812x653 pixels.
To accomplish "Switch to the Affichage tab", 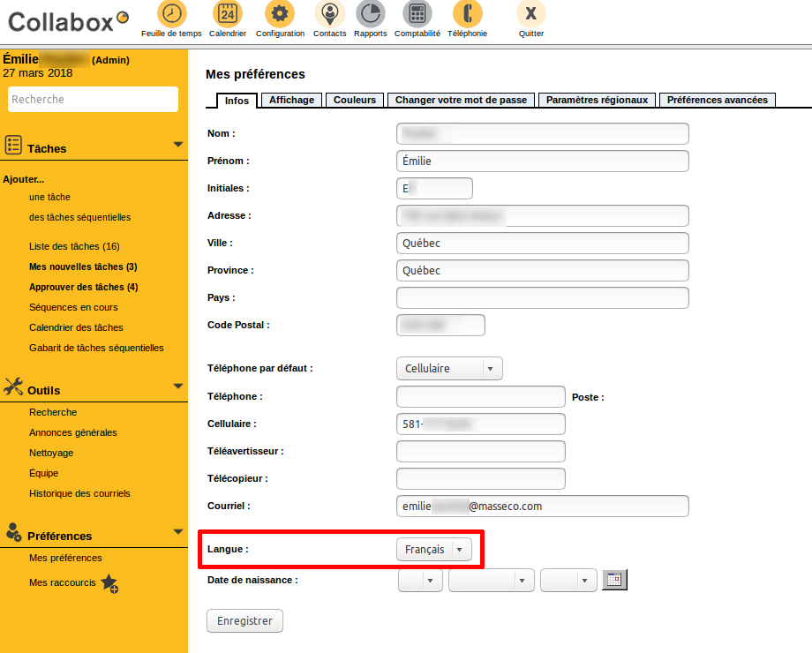I will (291, 100).
